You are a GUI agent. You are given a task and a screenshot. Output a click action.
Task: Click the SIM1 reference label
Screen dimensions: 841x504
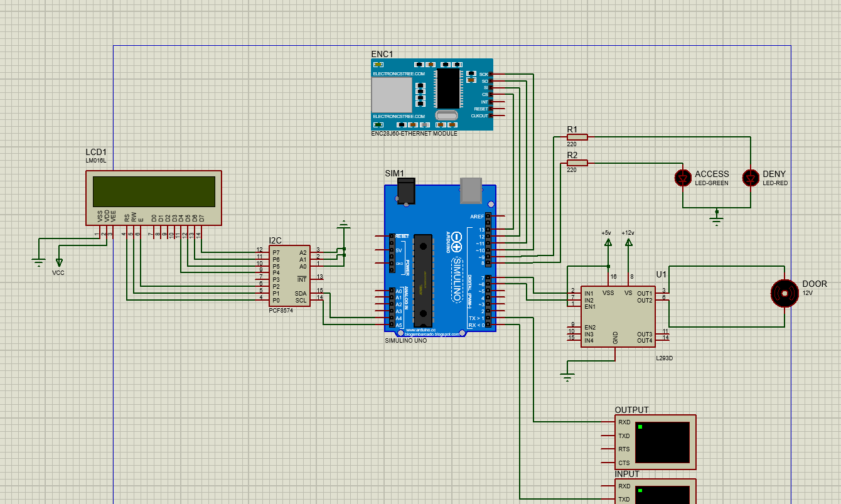click(x=395, y=173)
